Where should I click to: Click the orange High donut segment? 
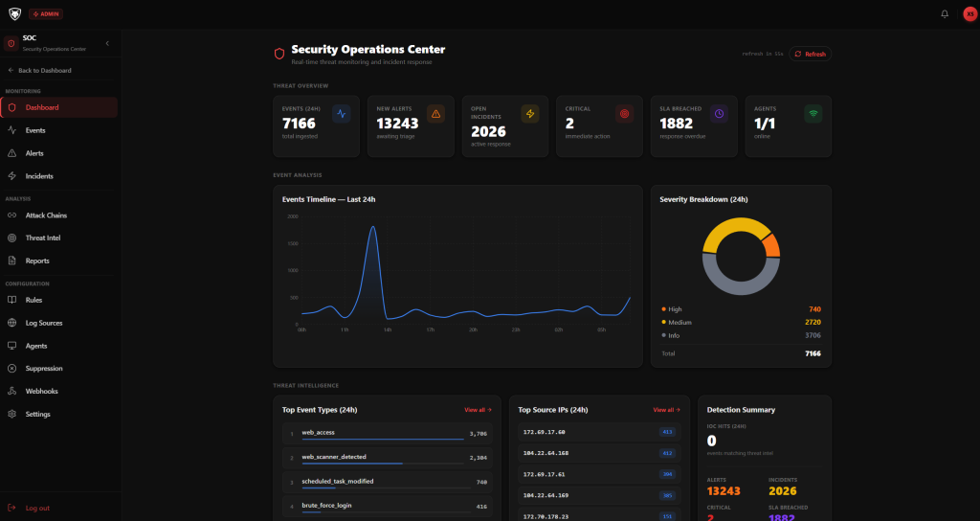coord(772,246)
